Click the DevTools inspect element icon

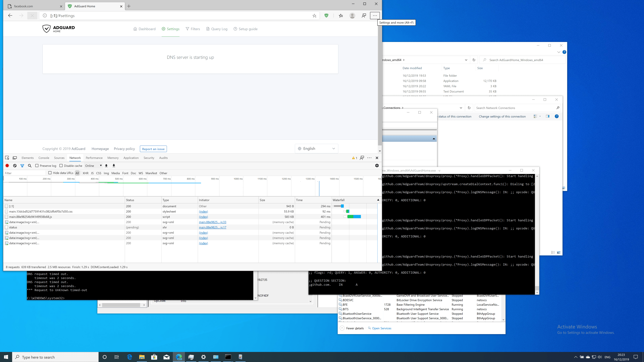coord(7,158)
